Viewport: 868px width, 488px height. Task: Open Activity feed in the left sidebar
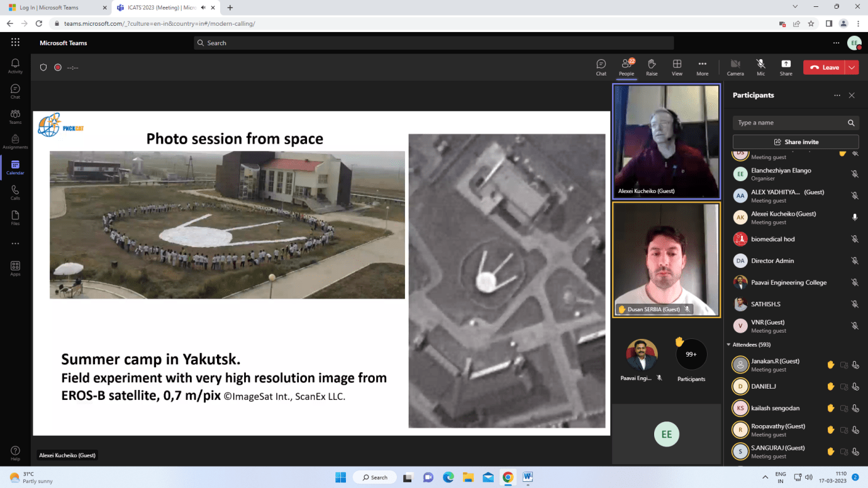tap(15, 66)
